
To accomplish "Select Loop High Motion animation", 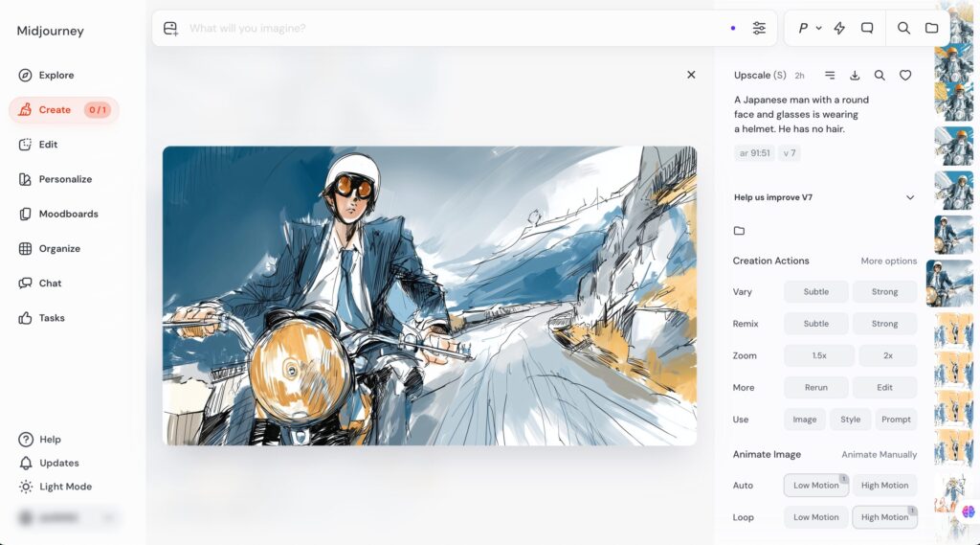I will tap(884, 517).
